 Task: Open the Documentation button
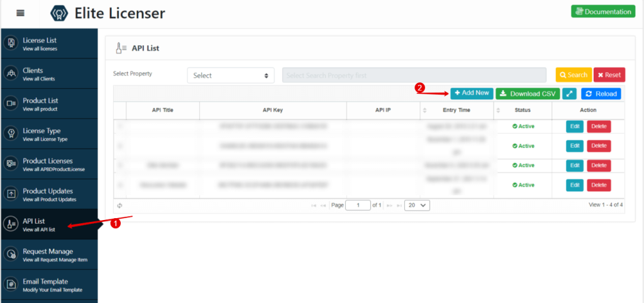603,11
